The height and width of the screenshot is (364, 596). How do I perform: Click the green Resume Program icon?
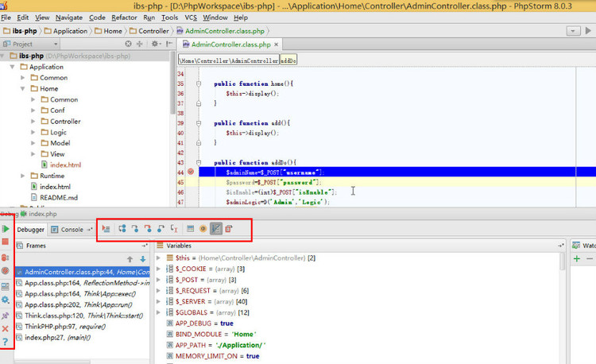pos(6,229)
